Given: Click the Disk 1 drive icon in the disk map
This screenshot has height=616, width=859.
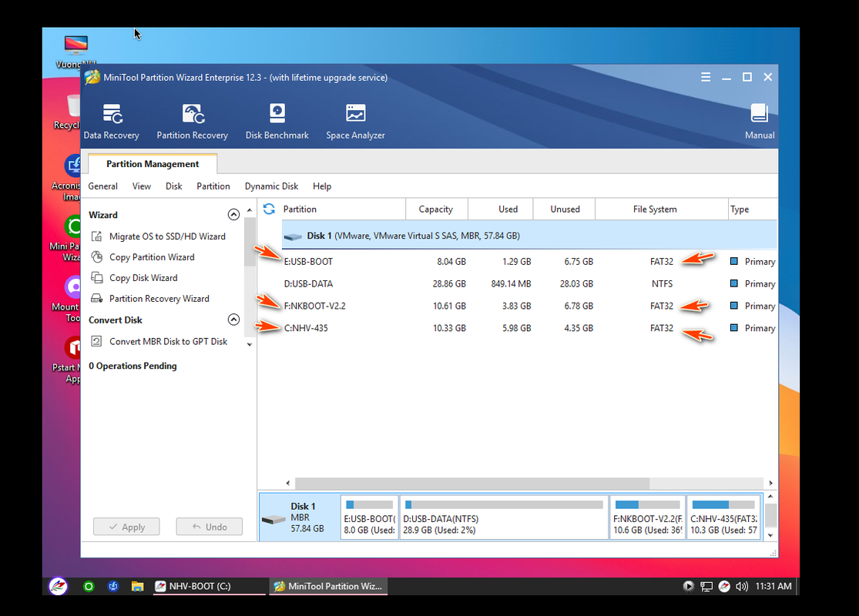Looking at the screenshot, I should [x=273, y=519].
